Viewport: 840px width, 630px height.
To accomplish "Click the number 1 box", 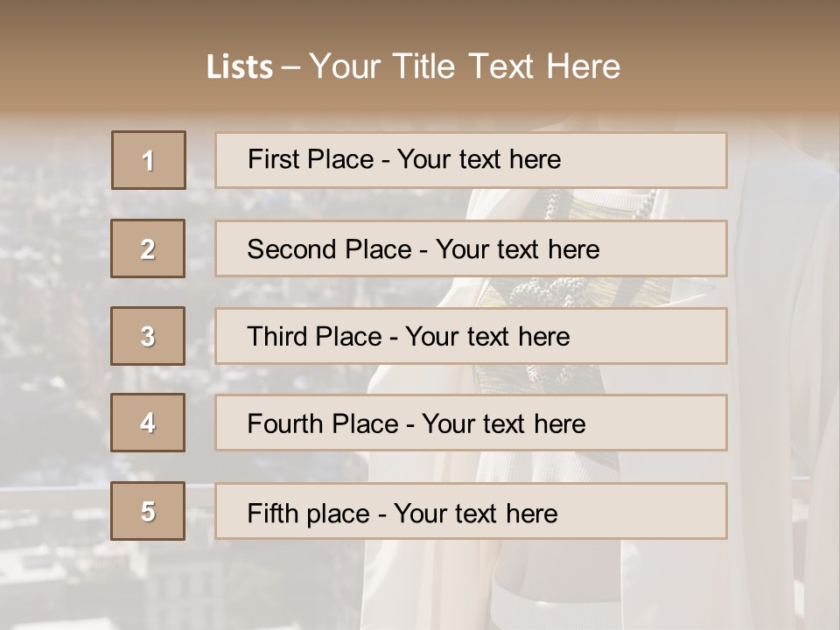I will click(149, 160).
